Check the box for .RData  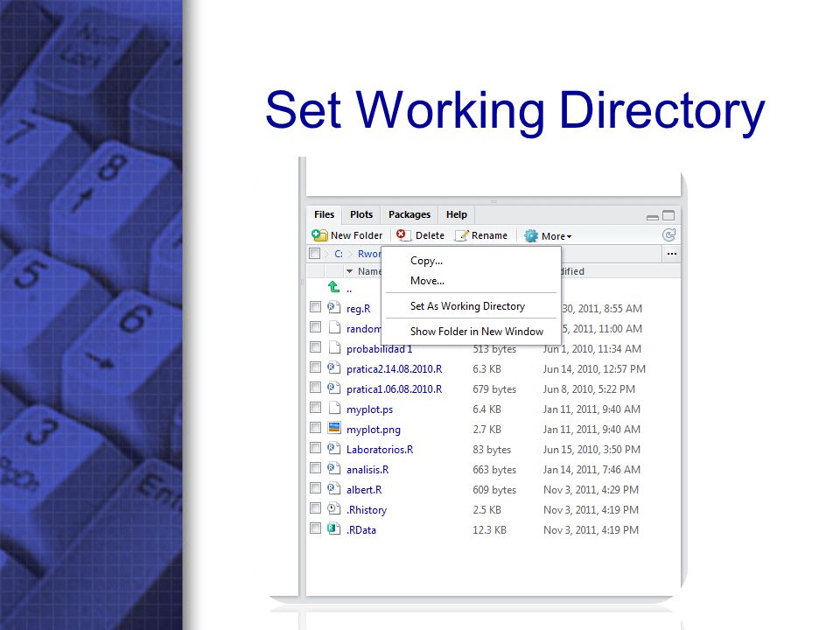click(x=316, y=528)
